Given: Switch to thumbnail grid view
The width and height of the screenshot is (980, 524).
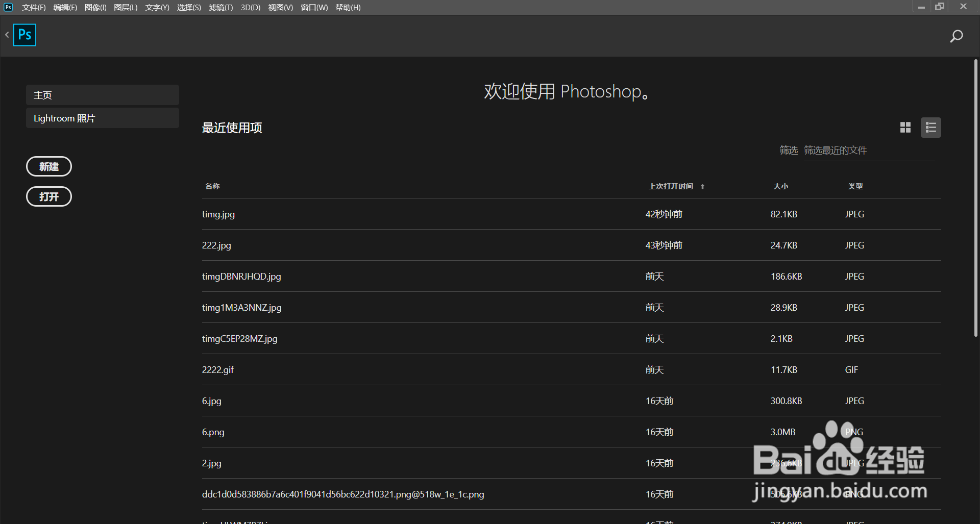Looking at the screenshot, I should (905, 128).
